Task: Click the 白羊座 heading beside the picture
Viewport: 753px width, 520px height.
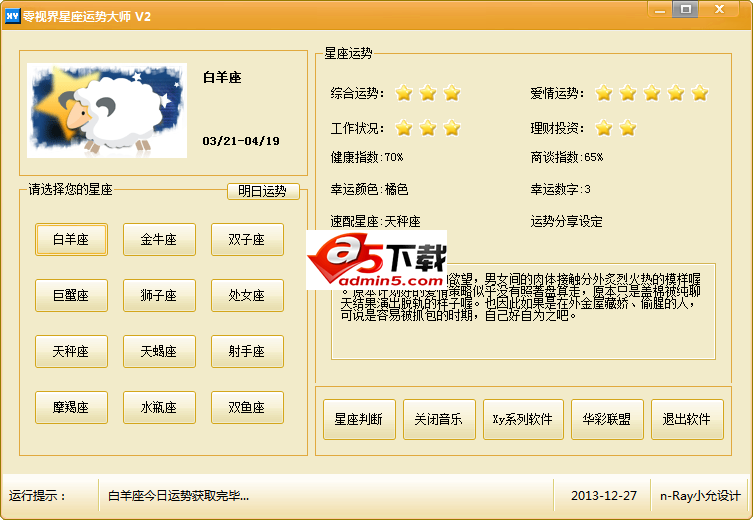Action: [x=222, y=77]
